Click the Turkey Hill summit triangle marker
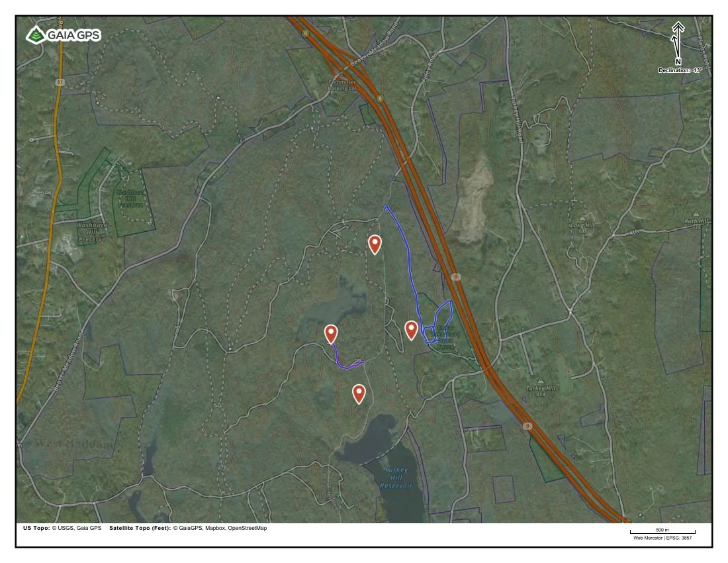This screenshot has width=728, height=563. [x=540, y=381]
